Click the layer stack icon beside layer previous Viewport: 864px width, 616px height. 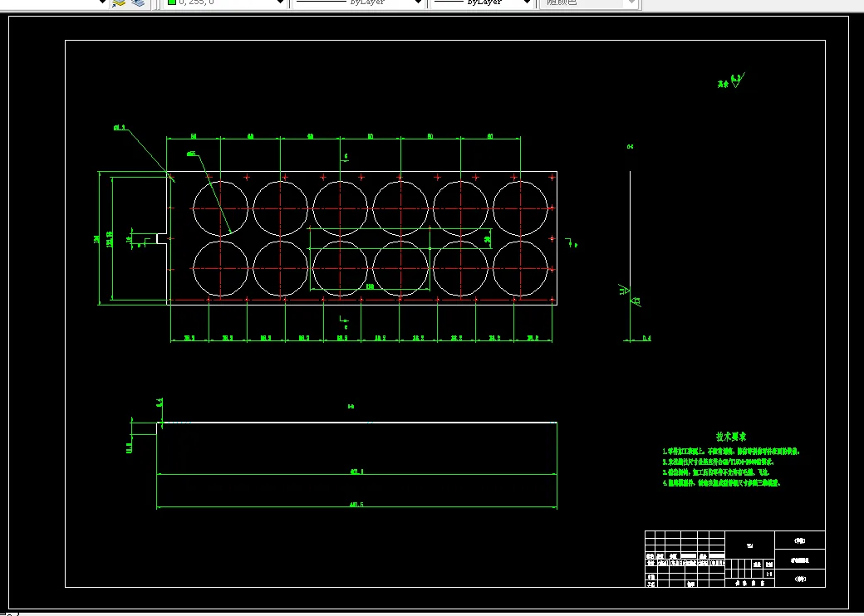138,2
